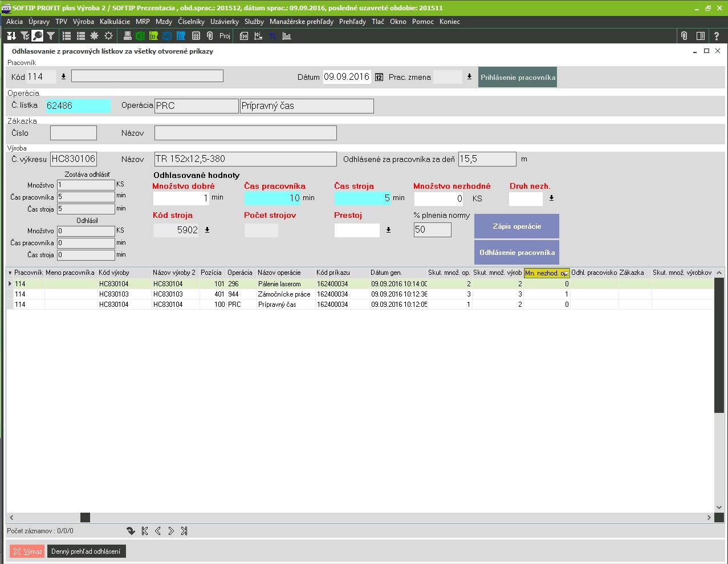Expand the Kód stroja dropdown arrow
728x564 pixels.
point(208,230)
